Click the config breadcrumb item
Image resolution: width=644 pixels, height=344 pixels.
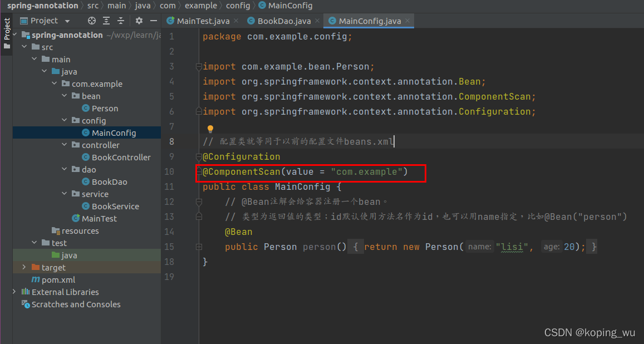tap(238, 6)
